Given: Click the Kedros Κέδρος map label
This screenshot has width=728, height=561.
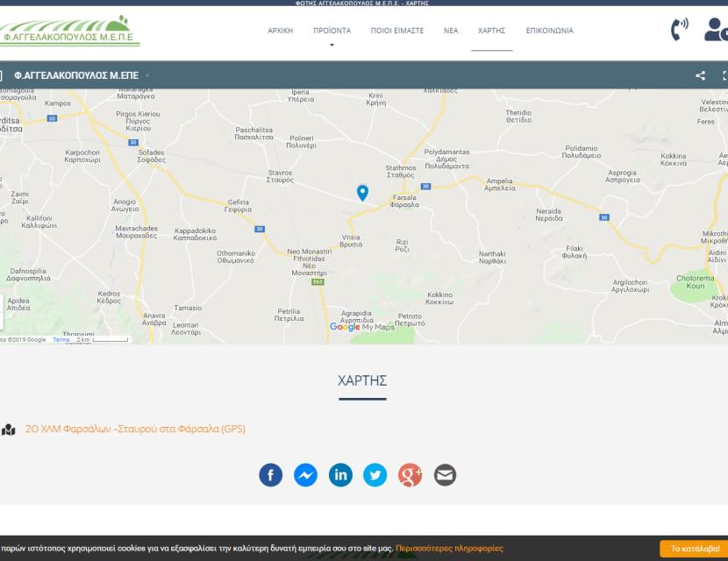Looking at the screenshot, I should coord(109,297).
